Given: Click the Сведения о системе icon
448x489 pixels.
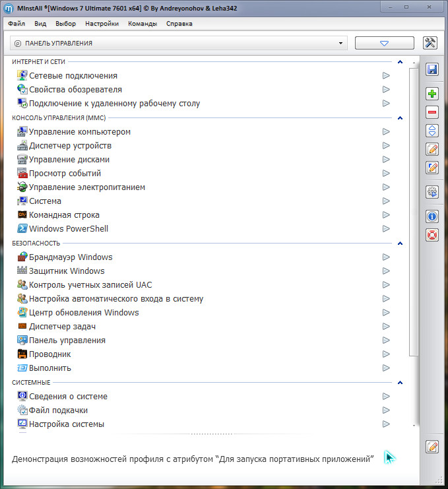Looking at the screenshot, I should (x=22, y=396).
